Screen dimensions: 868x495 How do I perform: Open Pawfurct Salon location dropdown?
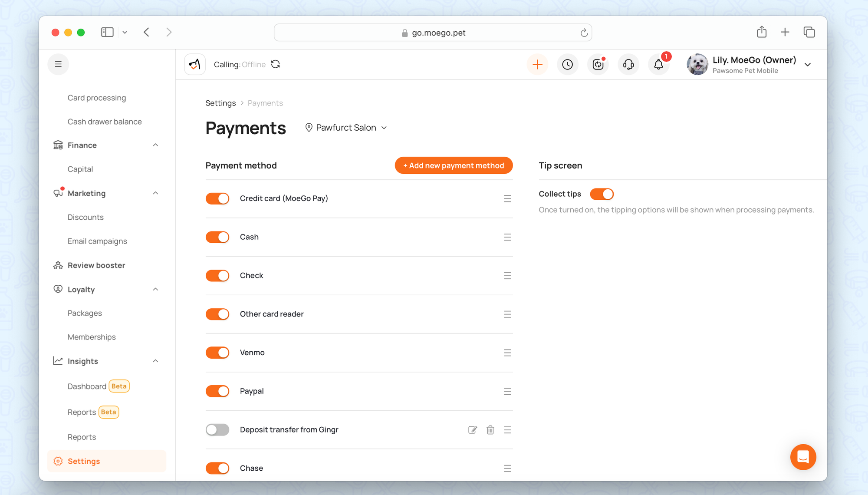coord(346,128)
